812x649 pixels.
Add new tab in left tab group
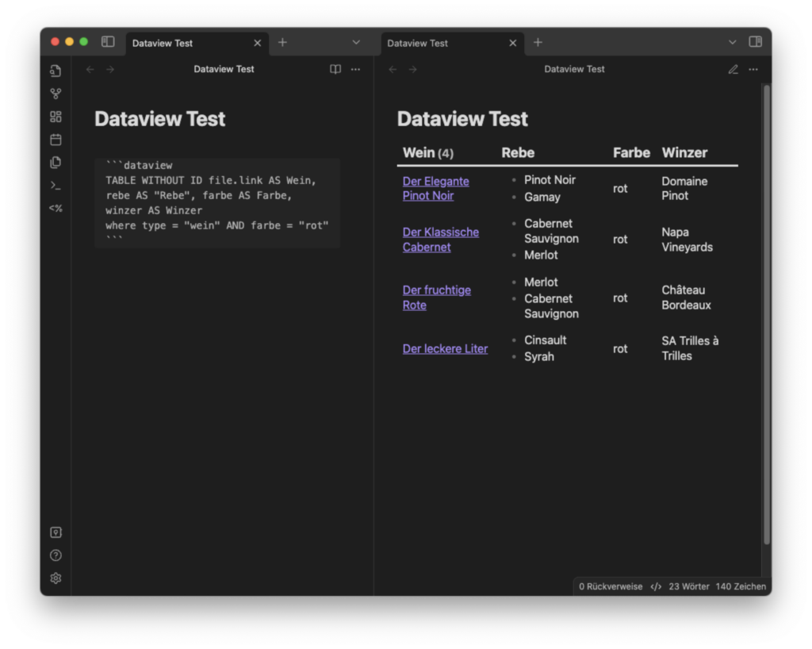coord(282,43)
